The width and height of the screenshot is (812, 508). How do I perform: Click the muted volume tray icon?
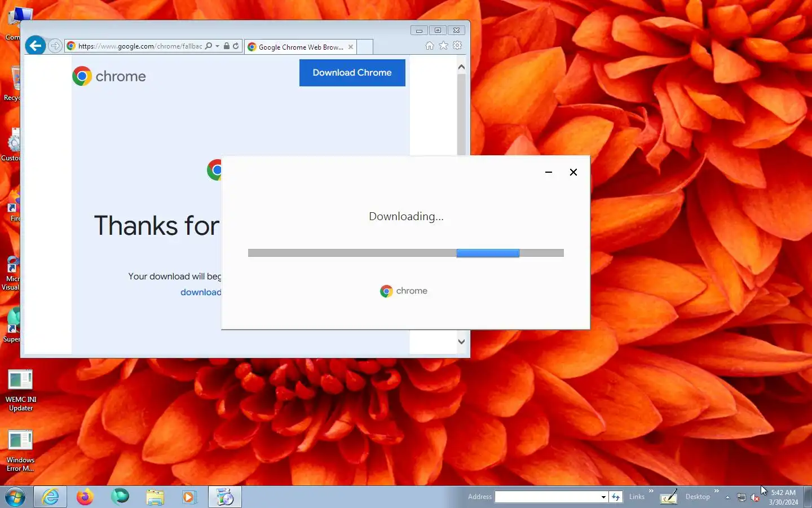(x=755, y=497)
